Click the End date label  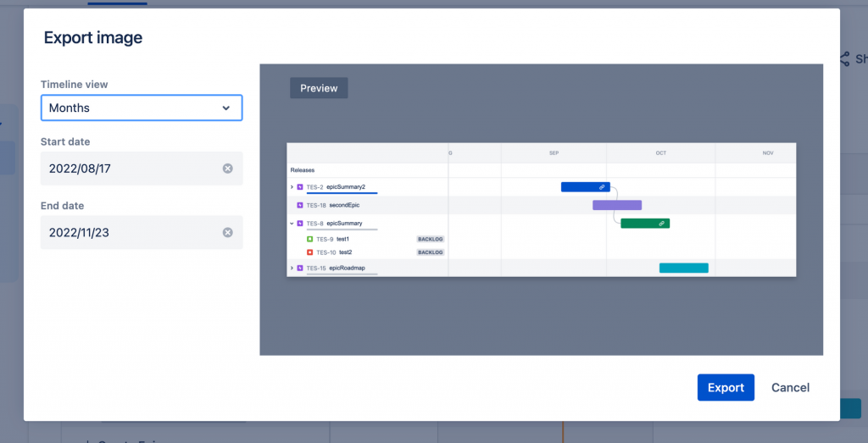pyautogui.click(x=63, y=206)
